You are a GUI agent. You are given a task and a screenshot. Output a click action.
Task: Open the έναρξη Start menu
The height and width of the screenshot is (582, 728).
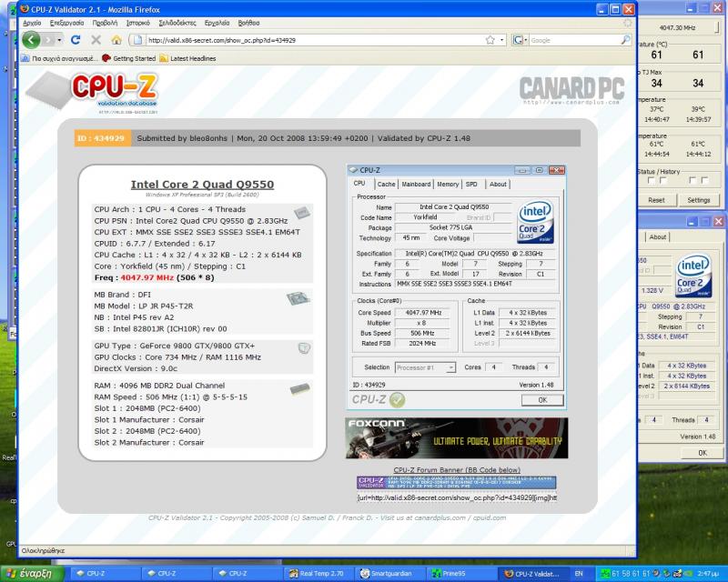[32, 574]
